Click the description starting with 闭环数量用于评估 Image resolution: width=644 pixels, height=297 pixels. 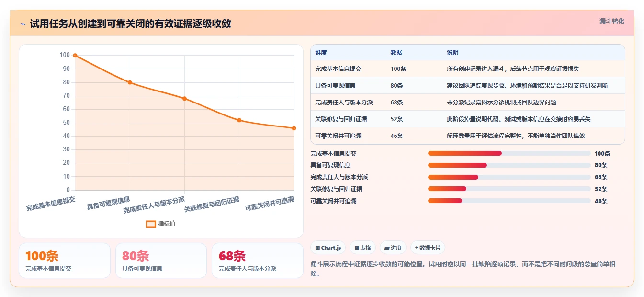click(x=516, y=136)
